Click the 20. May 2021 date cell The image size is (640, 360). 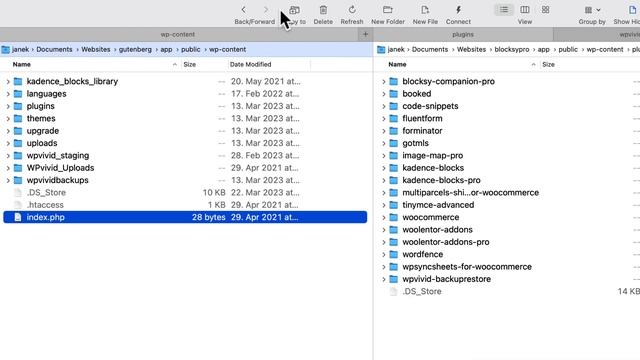pyautogui.click(x=266, y=82)
